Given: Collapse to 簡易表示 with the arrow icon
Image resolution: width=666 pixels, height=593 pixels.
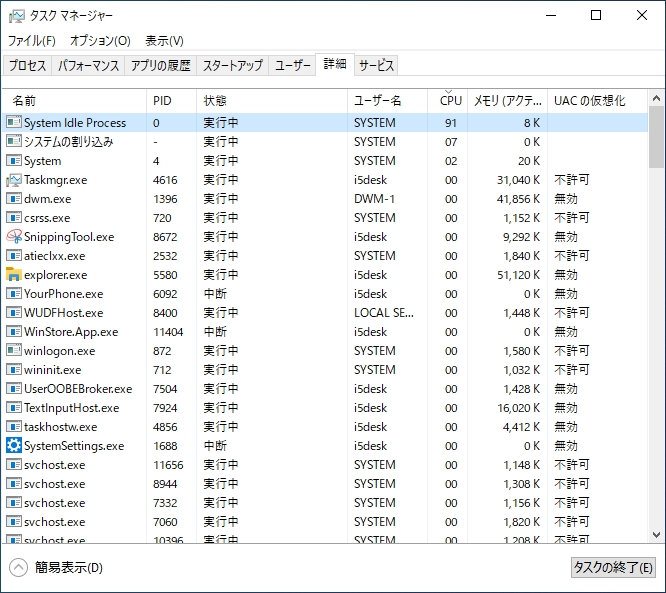Looking at the screenshot, I should [18, 568].
